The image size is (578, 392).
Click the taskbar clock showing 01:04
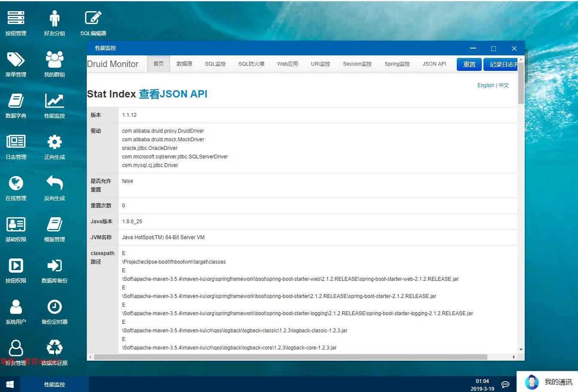coord(482,381)
